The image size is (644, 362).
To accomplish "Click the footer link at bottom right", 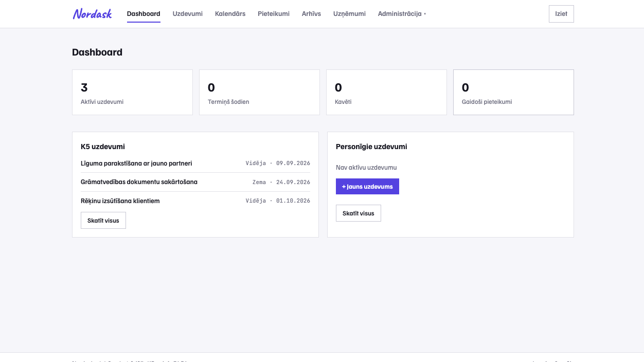I will point(552,360).
